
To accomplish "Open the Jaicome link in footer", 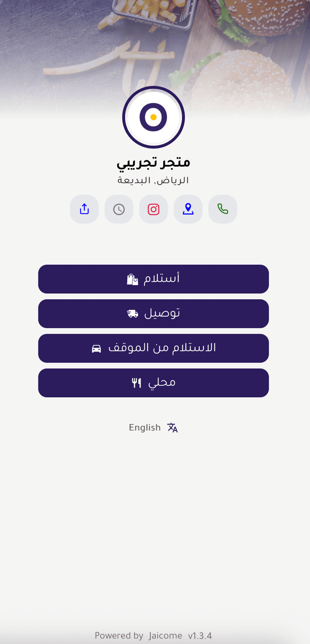I will click(x=165, y=635).
